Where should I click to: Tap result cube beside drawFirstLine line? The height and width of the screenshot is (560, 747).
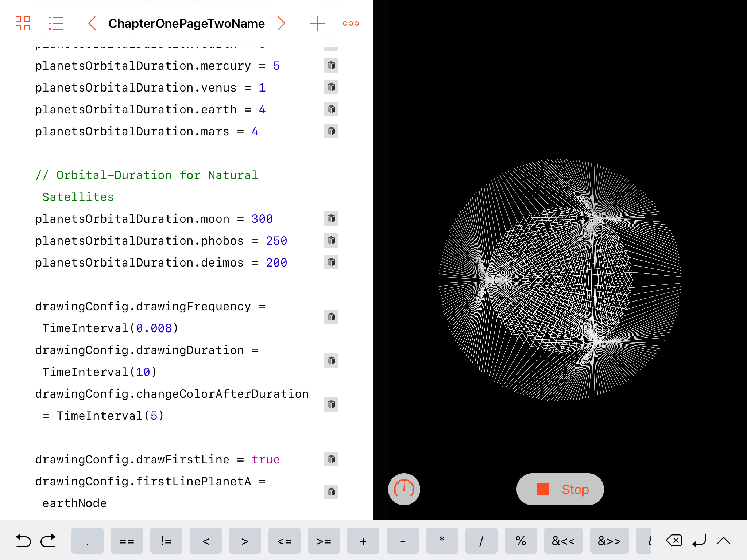[x=331, y=459]
